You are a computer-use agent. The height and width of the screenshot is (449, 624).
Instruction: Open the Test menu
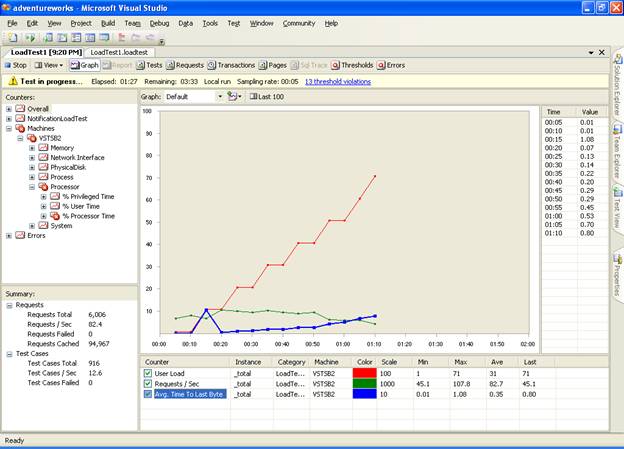click(x=234, y=23)
